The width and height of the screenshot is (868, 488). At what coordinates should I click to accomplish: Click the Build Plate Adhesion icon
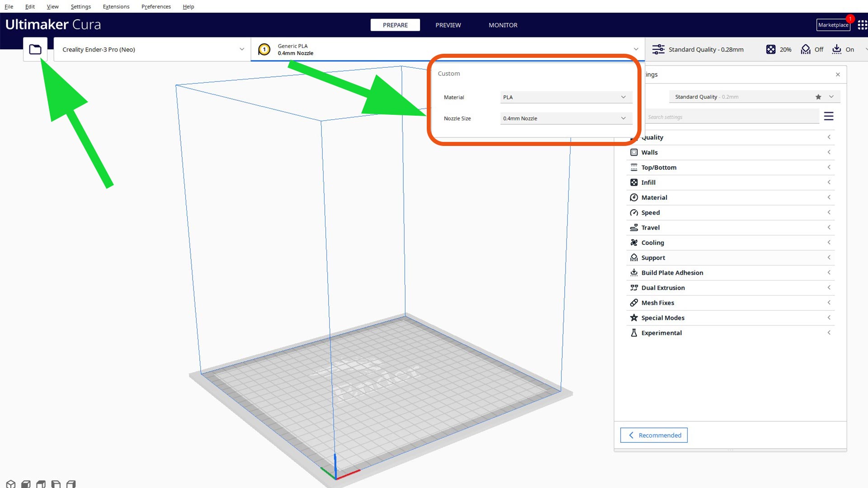[634, 272]
